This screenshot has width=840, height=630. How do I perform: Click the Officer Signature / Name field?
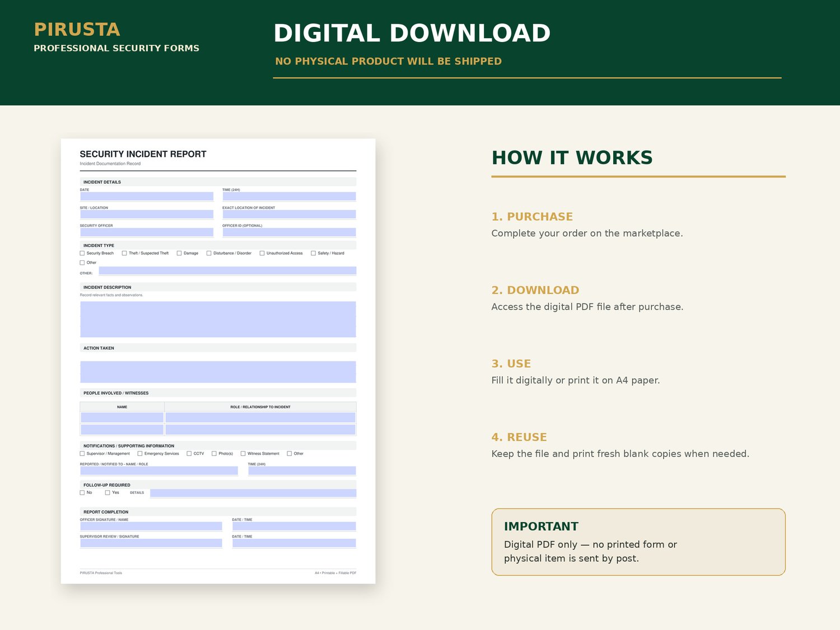pos(151,526)
